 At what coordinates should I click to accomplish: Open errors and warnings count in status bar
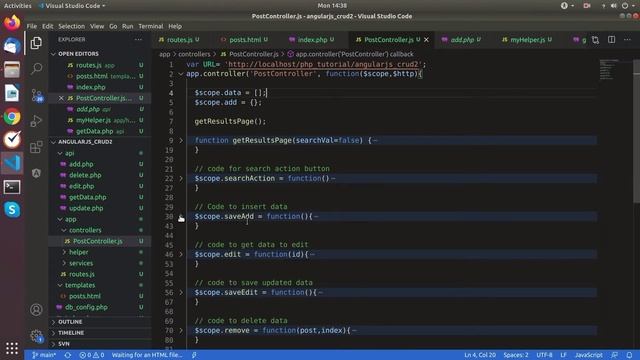click(x=92, y=355)
